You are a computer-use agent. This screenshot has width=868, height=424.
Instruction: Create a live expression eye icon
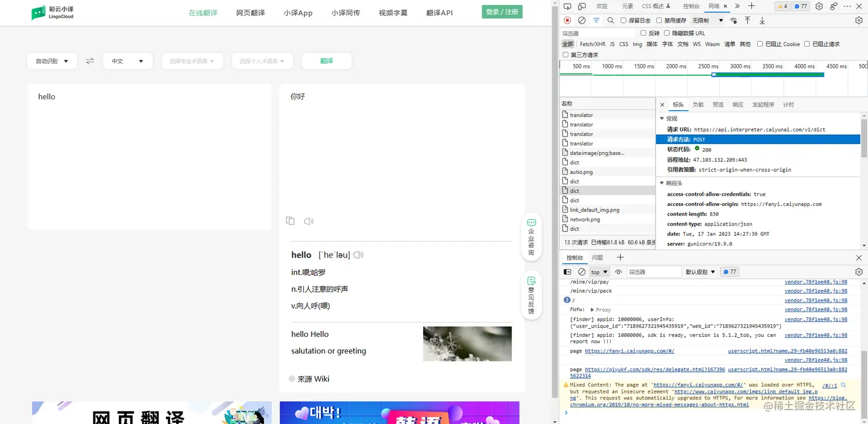coord(618,272)
